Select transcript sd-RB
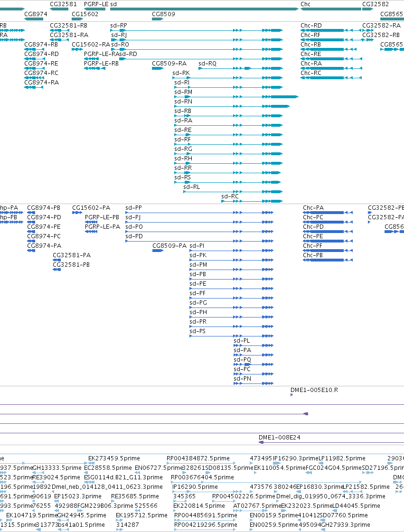This screenshot has width=404, height=532. click(x=228, y=116)
